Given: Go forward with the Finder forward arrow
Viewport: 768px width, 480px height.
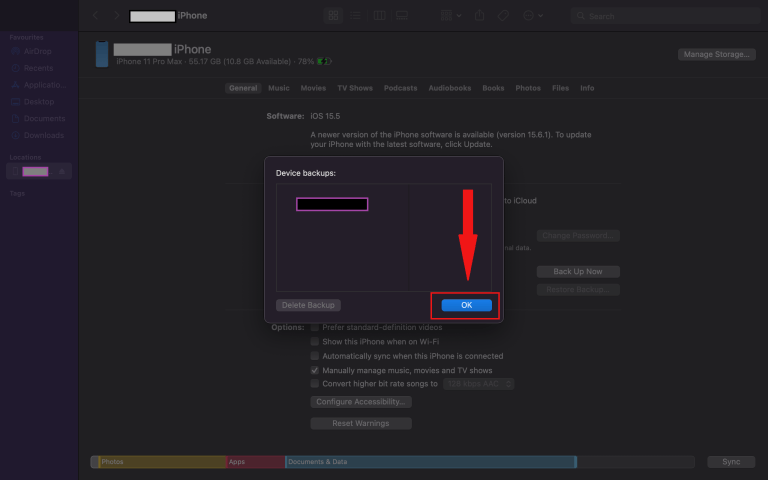Looking at the screenshot, I should [117, 16].
